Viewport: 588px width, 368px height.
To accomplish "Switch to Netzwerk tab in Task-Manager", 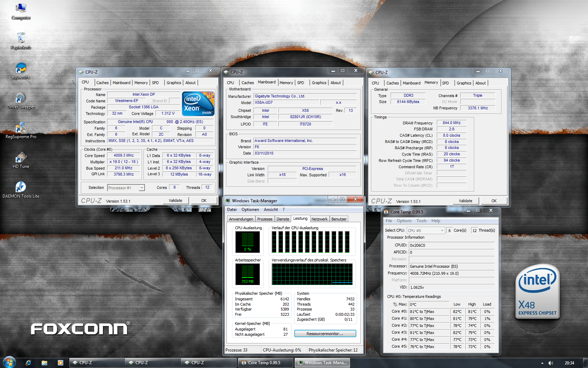I will (x=320, y=219).
